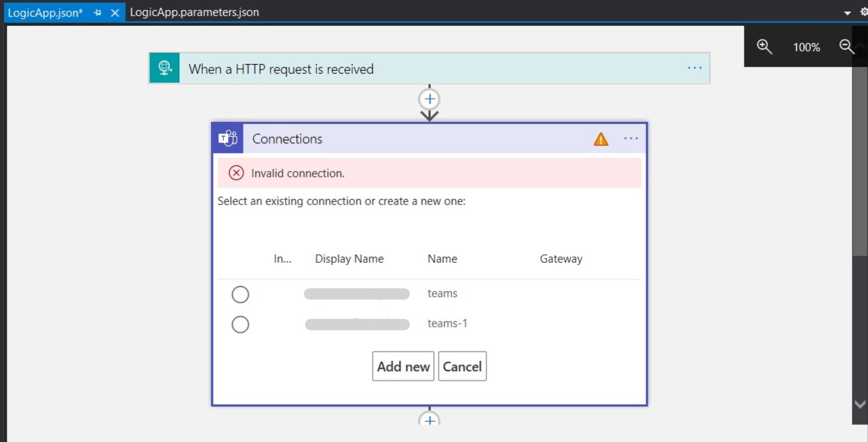Screen dimensions: 868x442
Task: Click the blurred display name in the teams-1 row
Action: point(358,324)
